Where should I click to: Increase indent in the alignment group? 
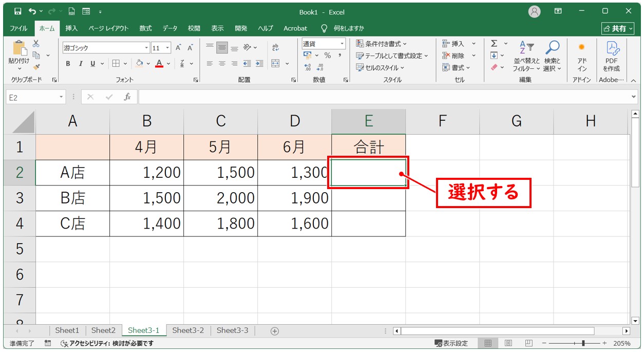tap(259, 64)
